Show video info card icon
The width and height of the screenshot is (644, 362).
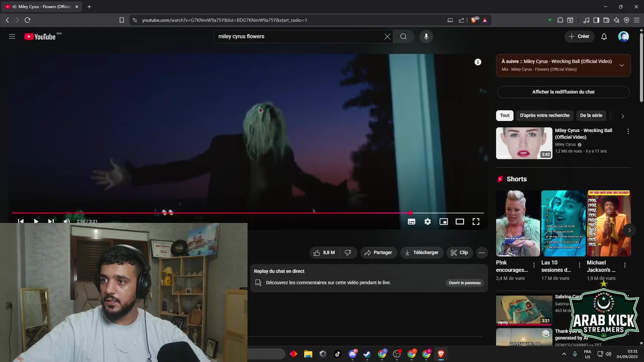tap(478, 62)
